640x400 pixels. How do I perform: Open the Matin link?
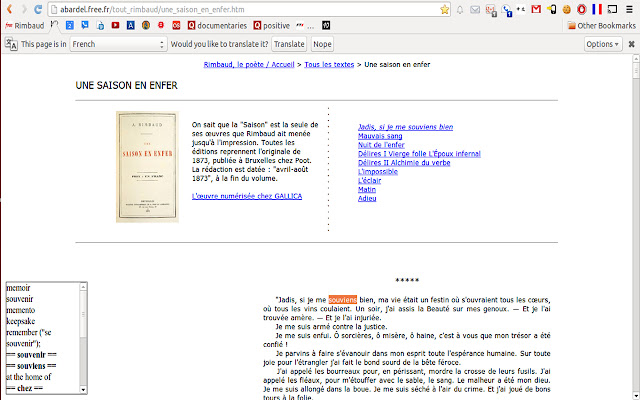[x=367, y=189]
